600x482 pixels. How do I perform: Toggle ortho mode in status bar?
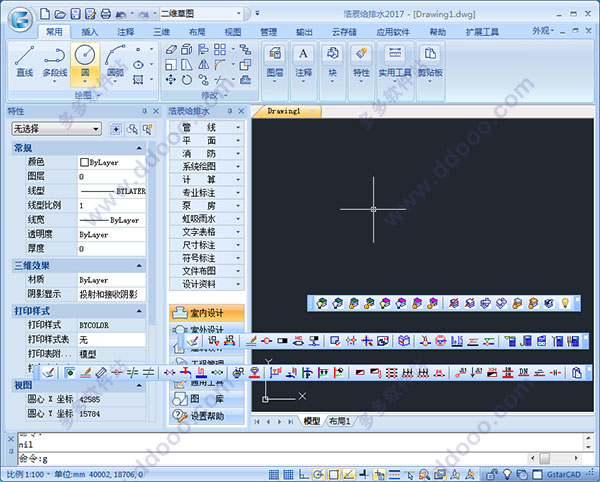click(303, 474)
